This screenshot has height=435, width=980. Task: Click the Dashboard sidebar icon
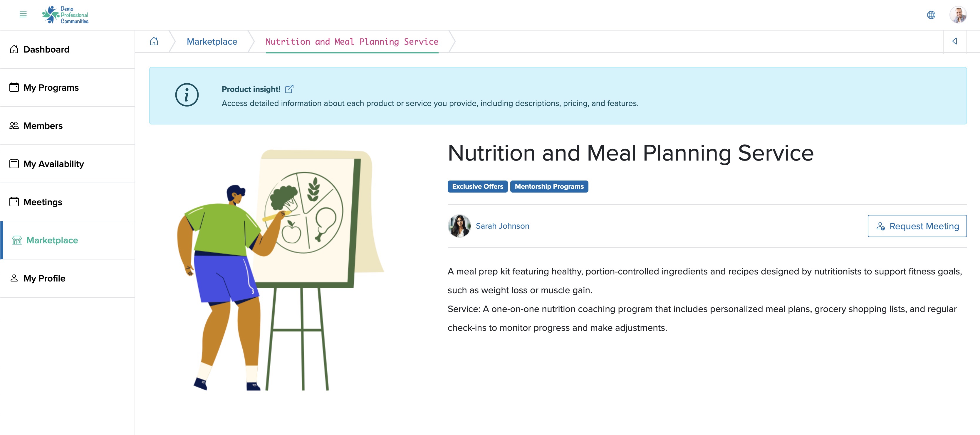pos(14,49)
